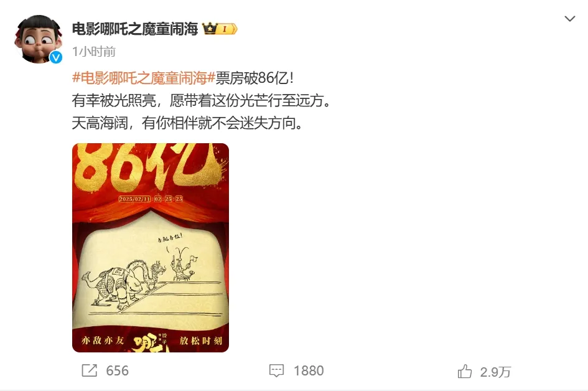
Task: Click the 放松时刻 caption on the poster
Action: 201,341
